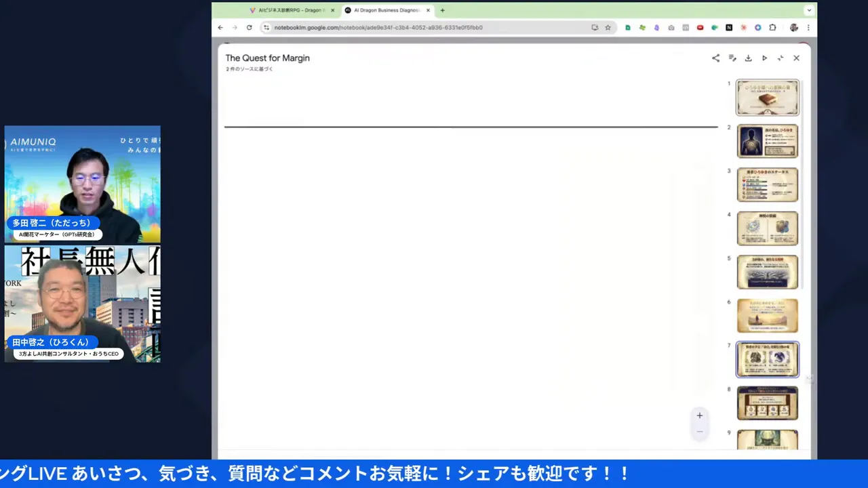Viewport: 868px width, 488px height.
Task: Zoom in using the plus control near the canvas
Action: tap(699, 415)
